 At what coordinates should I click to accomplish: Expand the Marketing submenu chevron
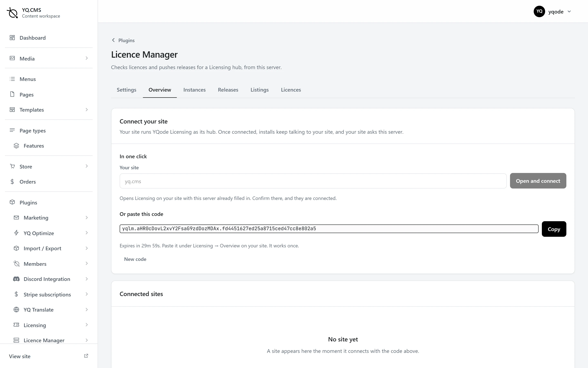(87, 218)
